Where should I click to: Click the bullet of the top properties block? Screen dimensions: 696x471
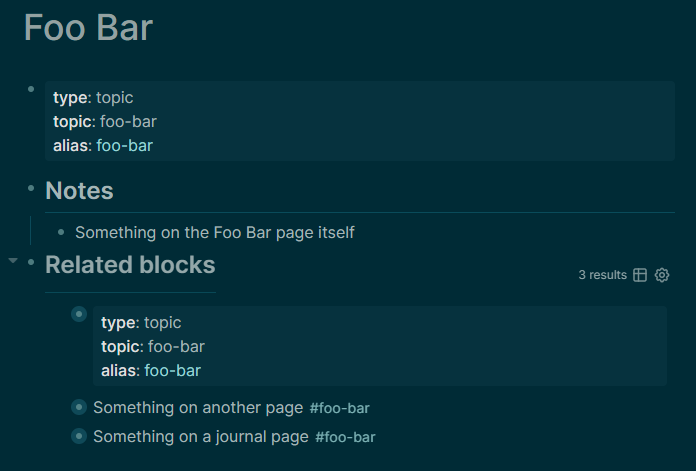point(31,90)
